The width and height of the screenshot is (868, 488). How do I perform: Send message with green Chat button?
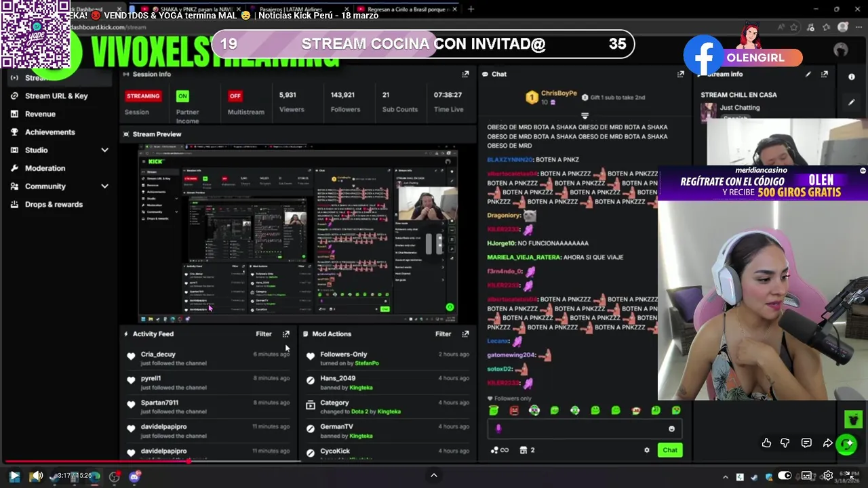[x=670, y=450]
